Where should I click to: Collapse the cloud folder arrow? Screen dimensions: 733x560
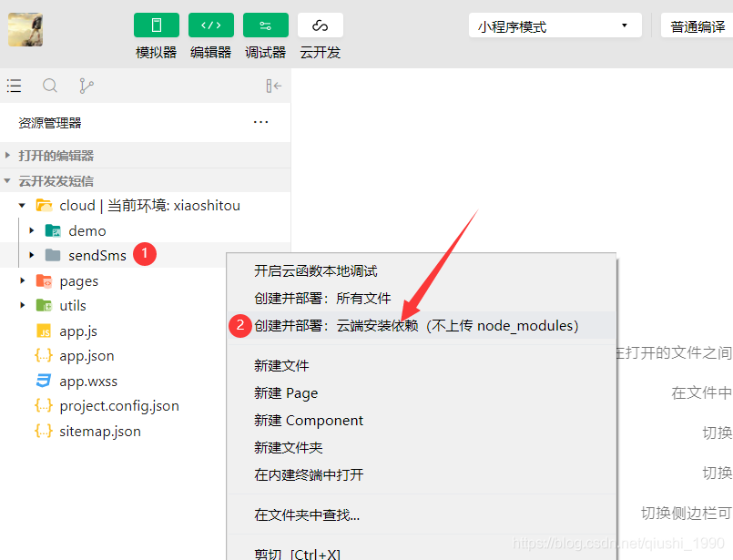point(22,205)
